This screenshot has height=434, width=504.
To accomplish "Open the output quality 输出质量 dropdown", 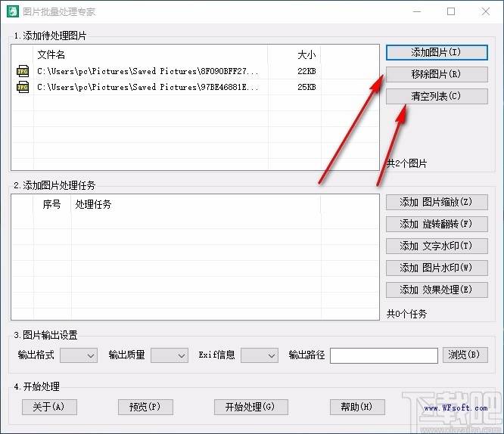I will coord(170,355).
